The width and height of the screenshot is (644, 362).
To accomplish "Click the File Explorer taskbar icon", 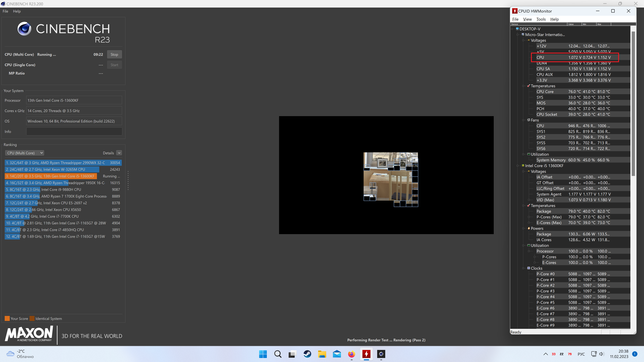I will tap(322, 354).
